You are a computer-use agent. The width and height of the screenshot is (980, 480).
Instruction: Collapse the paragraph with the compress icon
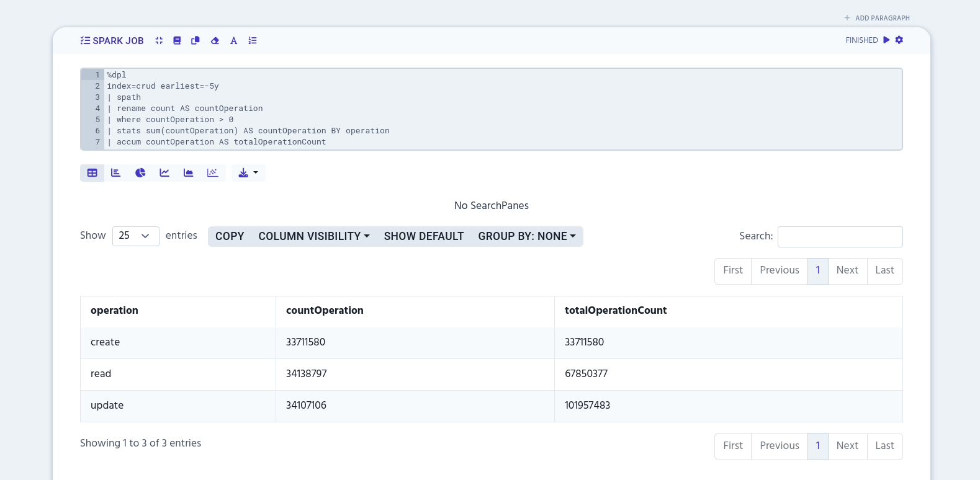159,40
